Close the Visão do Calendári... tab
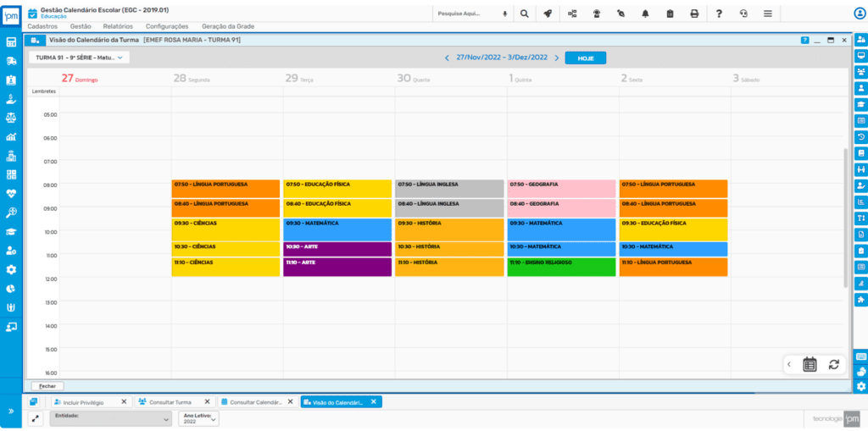The image size is (868, 431). (x=374, y=401)
